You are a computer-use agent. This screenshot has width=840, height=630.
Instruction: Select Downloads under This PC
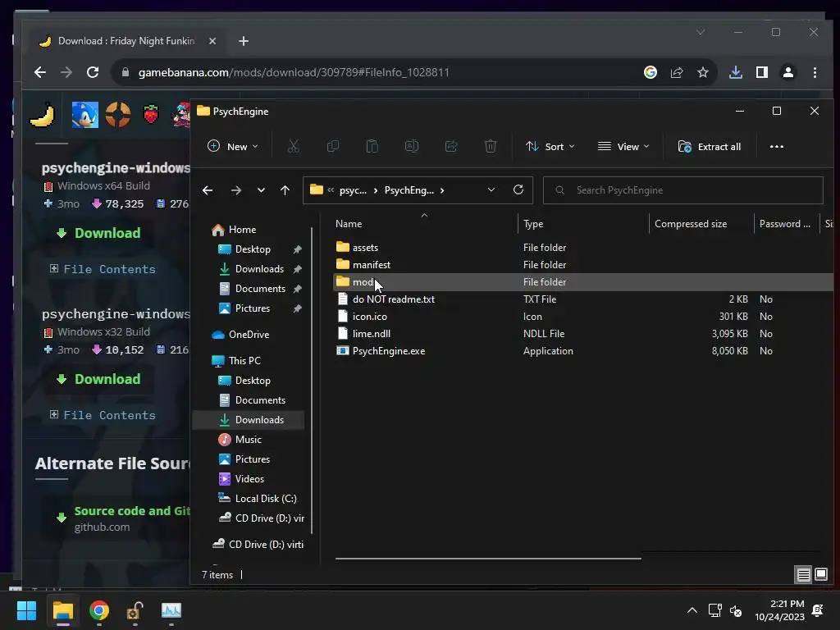259,420
